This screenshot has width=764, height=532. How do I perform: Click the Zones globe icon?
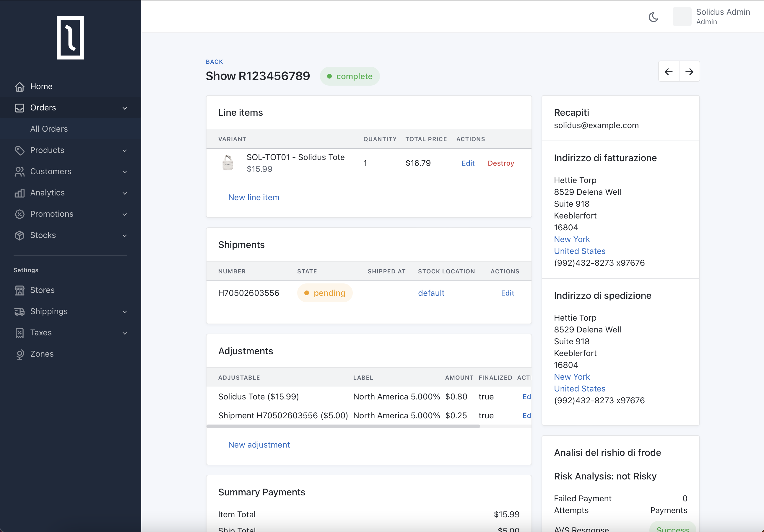19,354
